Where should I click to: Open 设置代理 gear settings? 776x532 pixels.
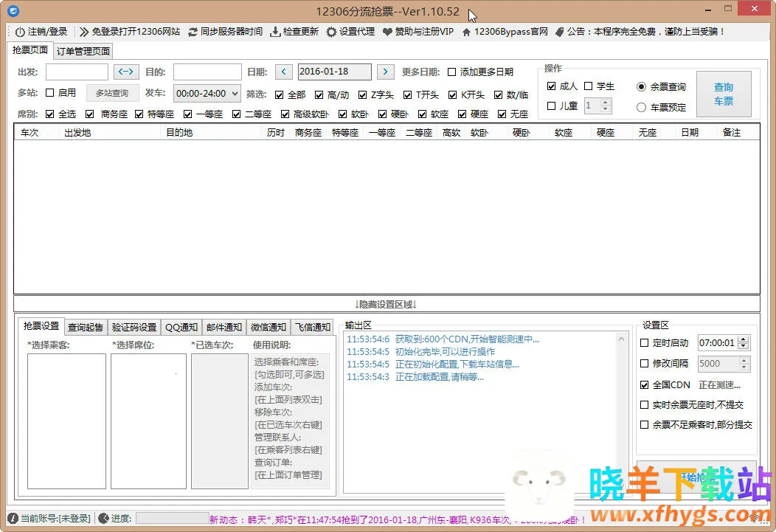coord(332,32)
